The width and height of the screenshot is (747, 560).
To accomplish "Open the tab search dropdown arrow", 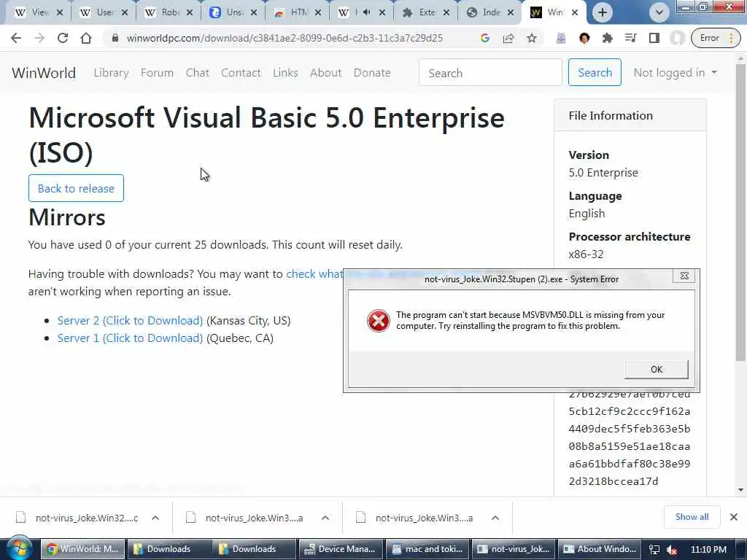I will (x=659, y=12).
